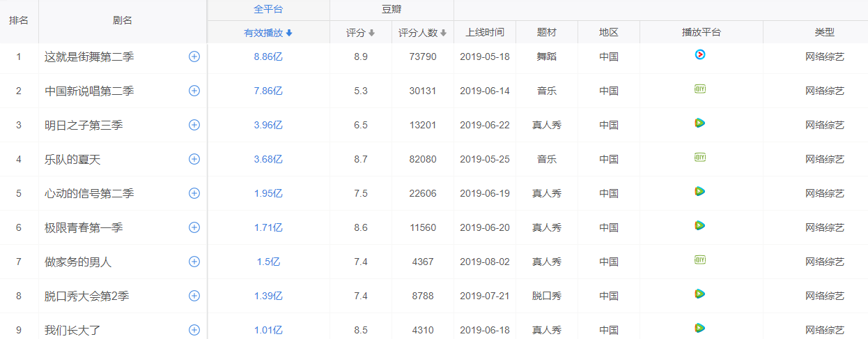
Task: Click iQIYI platform icon for 中国新说唱第二季
Action: tap(700, 89)
